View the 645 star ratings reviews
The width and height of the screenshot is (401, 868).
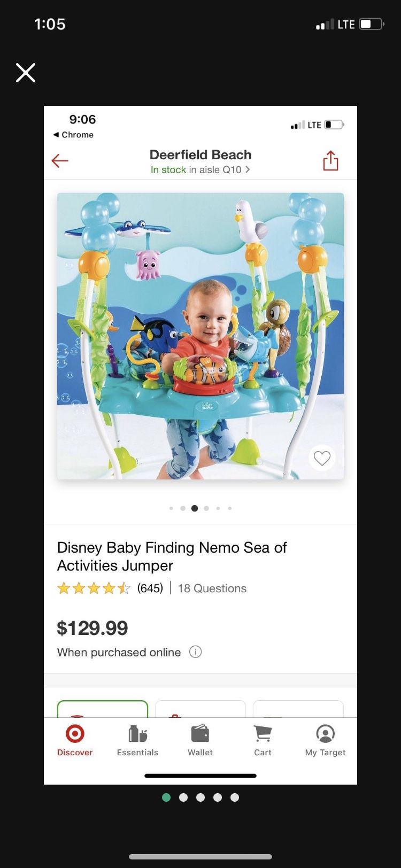pos(110,588)
